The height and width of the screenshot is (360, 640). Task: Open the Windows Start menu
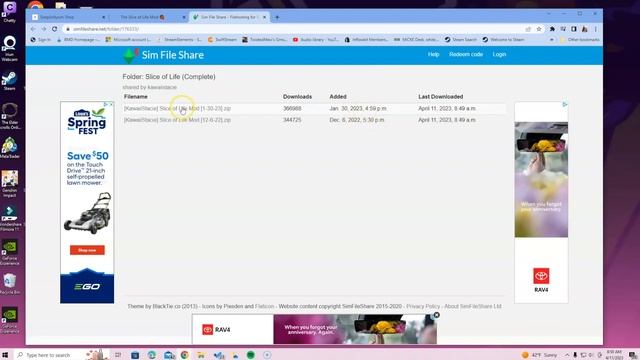[5, 355]
